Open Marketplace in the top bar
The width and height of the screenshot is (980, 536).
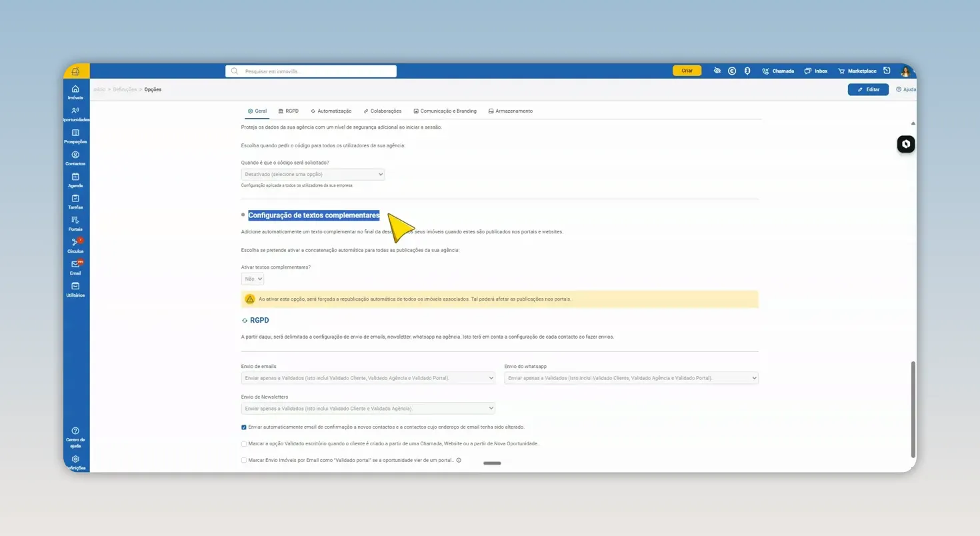pyautogui.click(x=857, y=71)
